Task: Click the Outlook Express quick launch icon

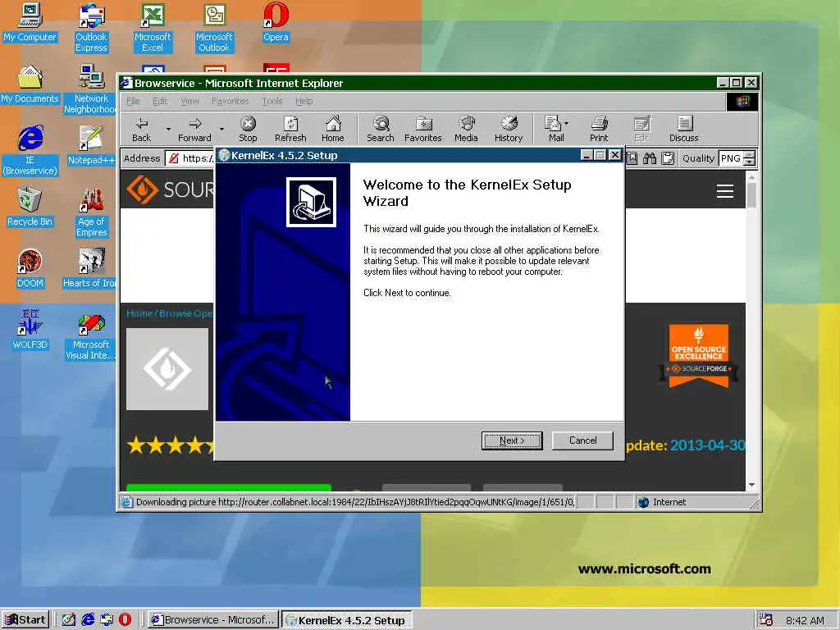Action: point(107,619)
